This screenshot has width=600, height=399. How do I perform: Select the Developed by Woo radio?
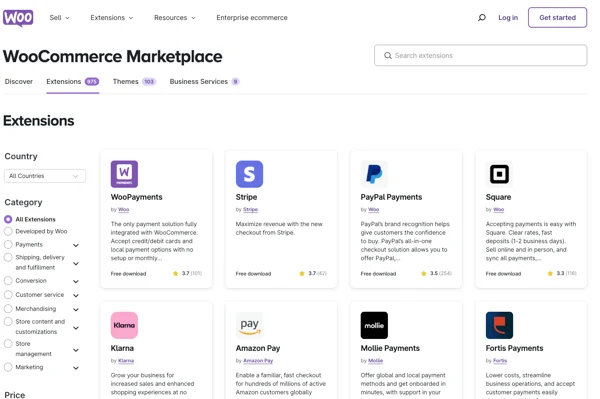[x=8, y=231]
